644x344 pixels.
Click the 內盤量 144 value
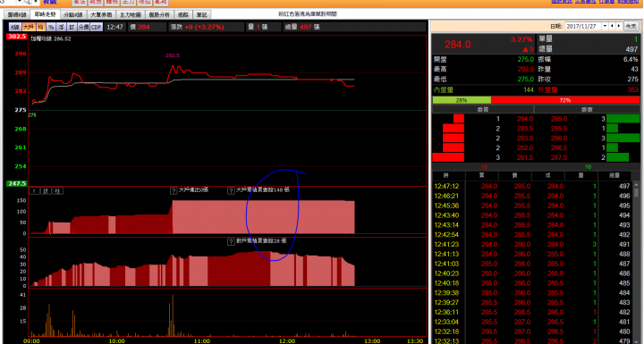tap(529, 90)
